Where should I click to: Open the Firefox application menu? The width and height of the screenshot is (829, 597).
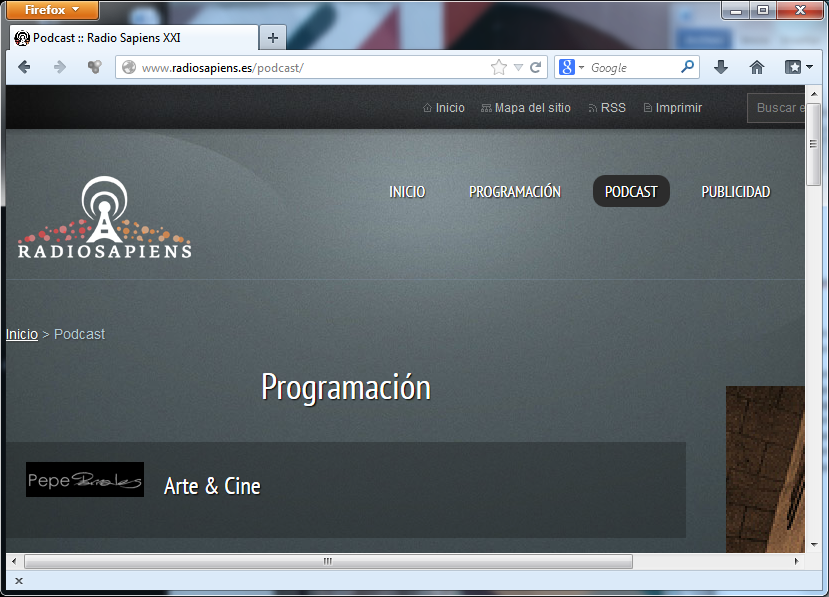coord(52,10)
